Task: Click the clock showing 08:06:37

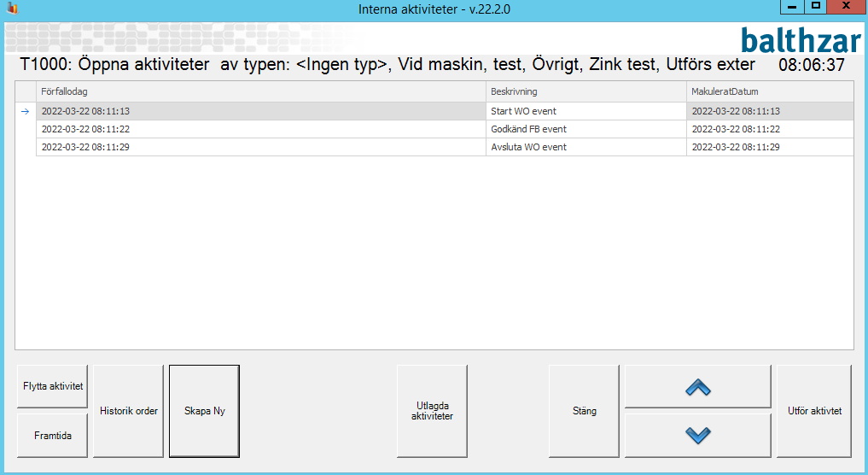Action: (812, 65)
